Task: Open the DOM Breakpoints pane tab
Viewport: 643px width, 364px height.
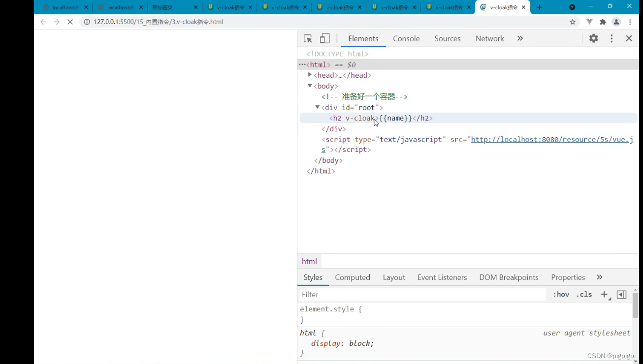Action: [x=509, y=277]
